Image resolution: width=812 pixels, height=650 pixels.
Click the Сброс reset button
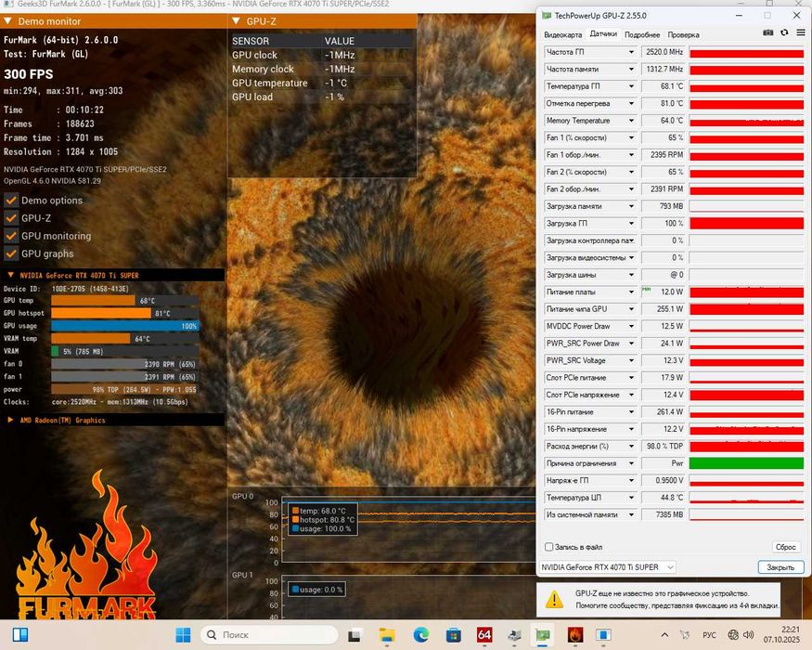click(x=786, y=547)
